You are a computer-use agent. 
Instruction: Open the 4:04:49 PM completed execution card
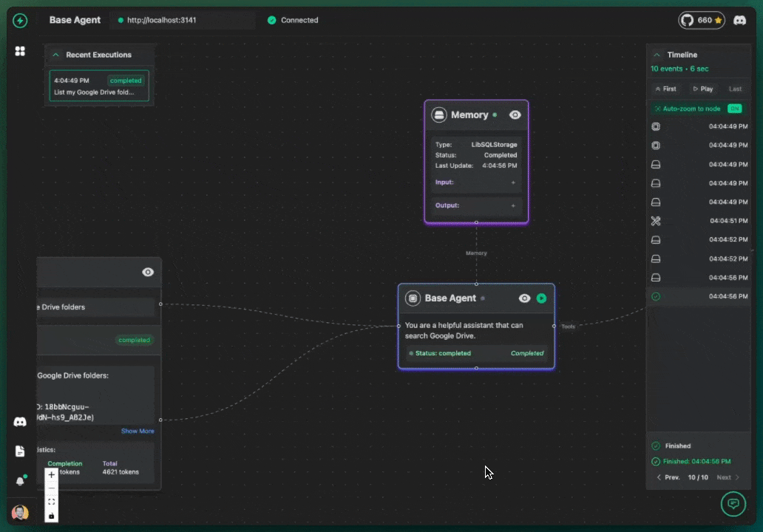pyautogui.click(x=99, y=86)
